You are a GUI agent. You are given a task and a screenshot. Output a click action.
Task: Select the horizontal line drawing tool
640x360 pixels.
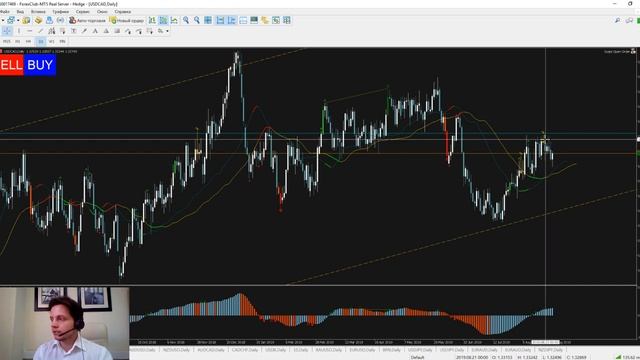(29, 31)
